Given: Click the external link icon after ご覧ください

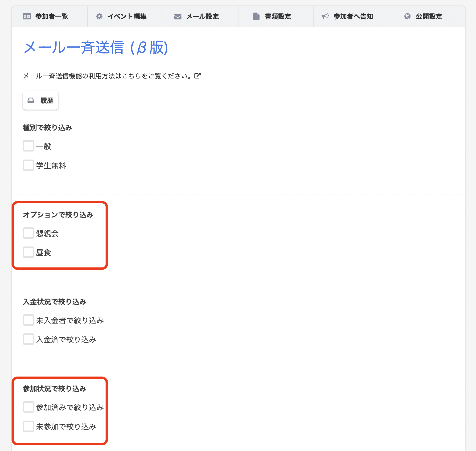Looking at the screenshot, I should coord(197,76).
